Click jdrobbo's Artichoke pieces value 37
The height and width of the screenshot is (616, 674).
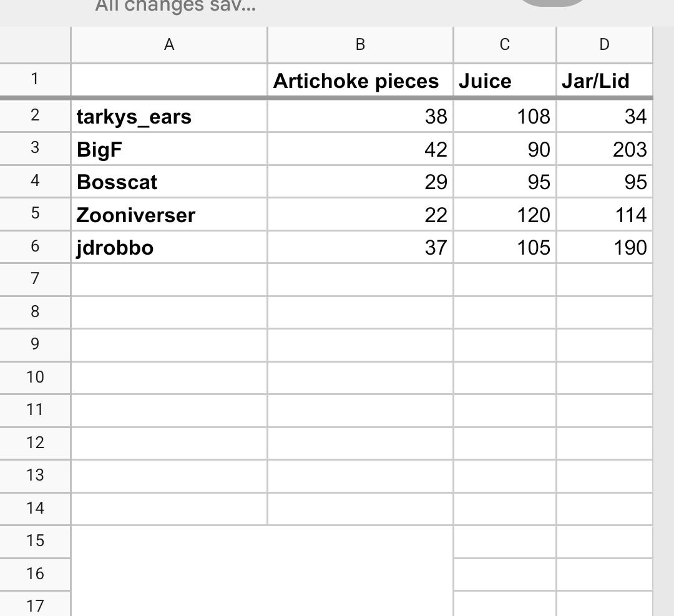click(360, 248)
